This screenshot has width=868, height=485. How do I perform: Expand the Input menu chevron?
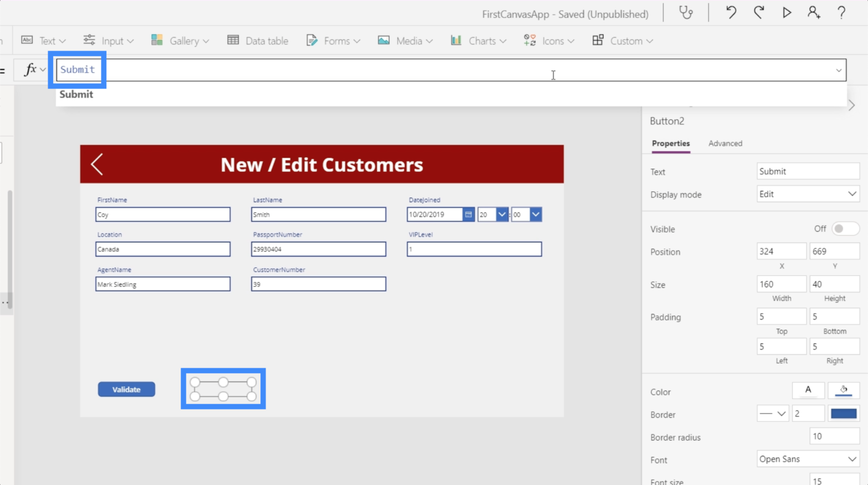pos(130,41)
